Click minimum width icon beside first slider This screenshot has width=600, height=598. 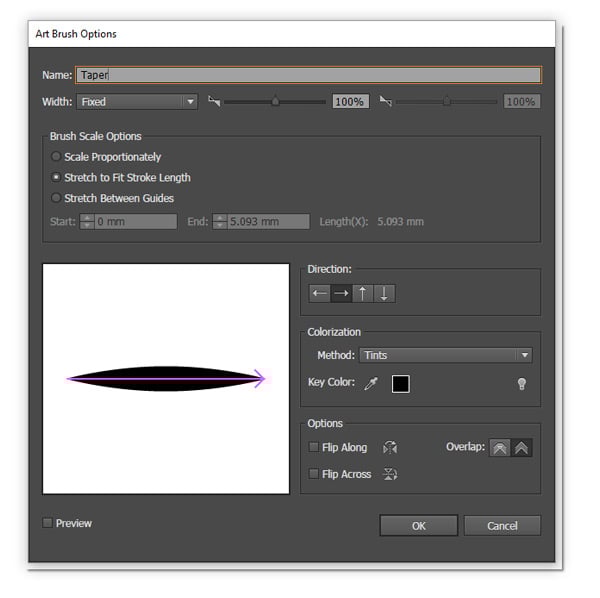(214, 101)
